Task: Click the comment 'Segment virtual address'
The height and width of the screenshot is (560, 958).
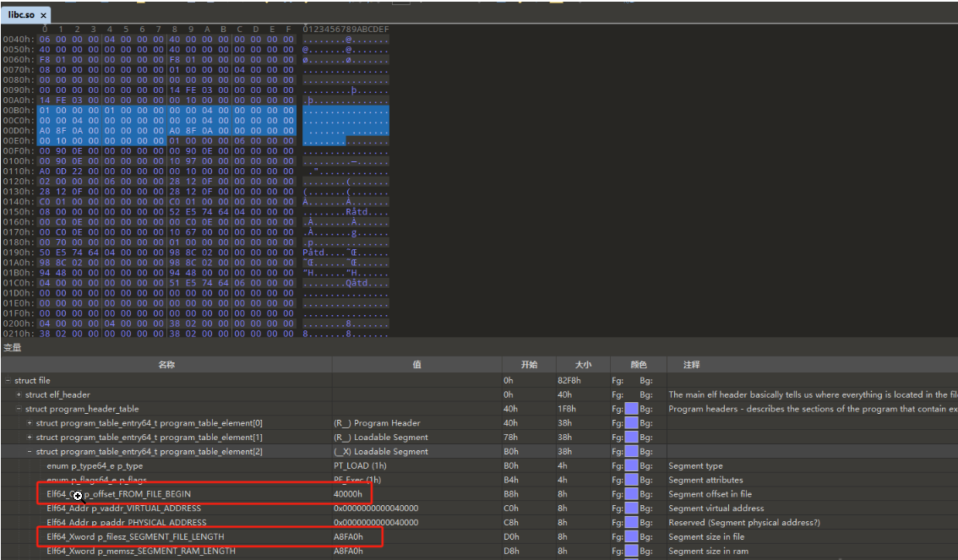Action: pyautogui.click(x=716, y=508)
